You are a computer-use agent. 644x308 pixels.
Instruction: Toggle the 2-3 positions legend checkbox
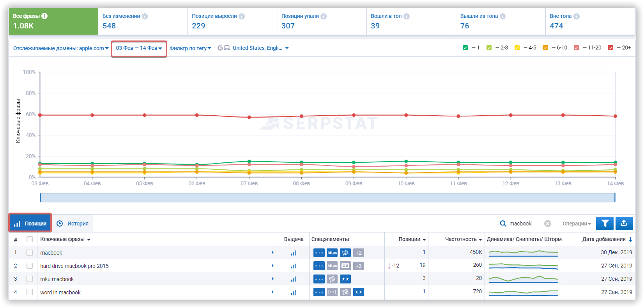(x=489, y=48)
